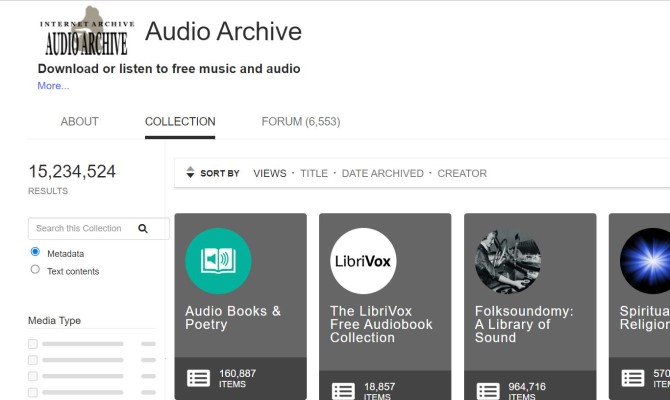Check the first Media Type checkbox

click(33, 344)
